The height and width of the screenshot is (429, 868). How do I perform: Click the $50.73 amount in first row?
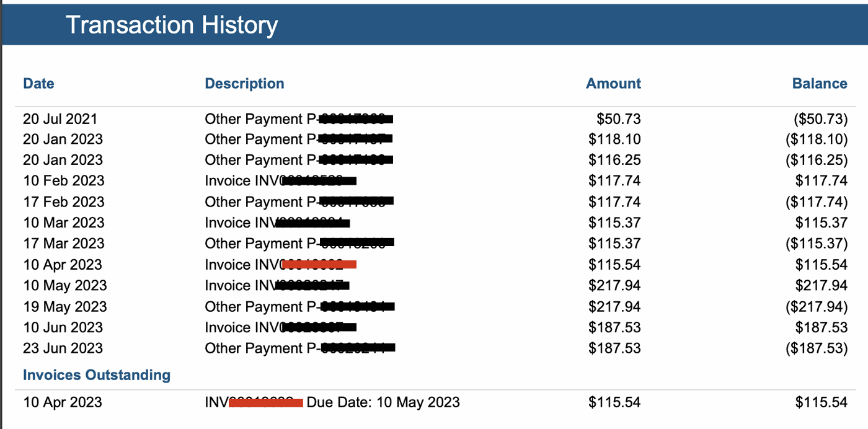point(619,118)
